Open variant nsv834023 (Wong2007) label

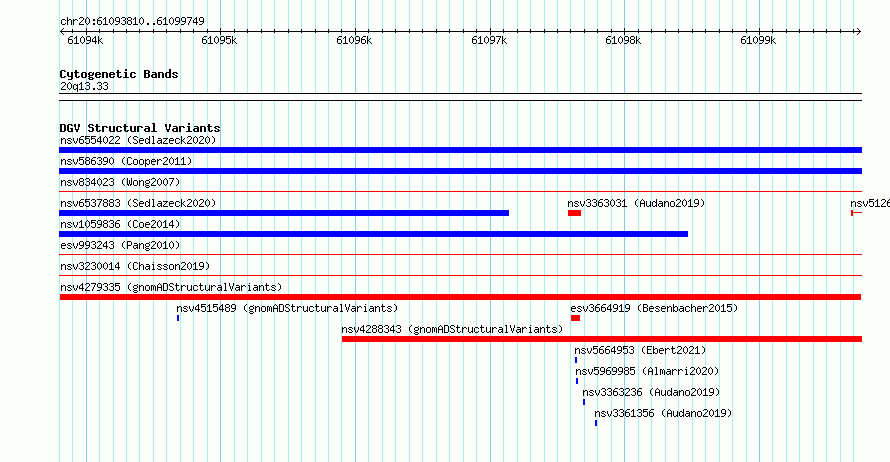click(120, 182)
